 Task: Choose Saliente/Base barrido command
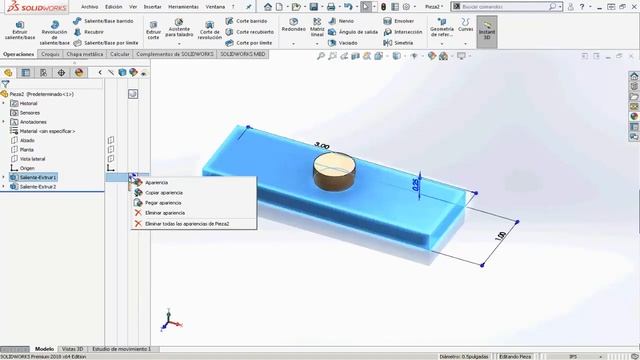(x=104, y=21)
